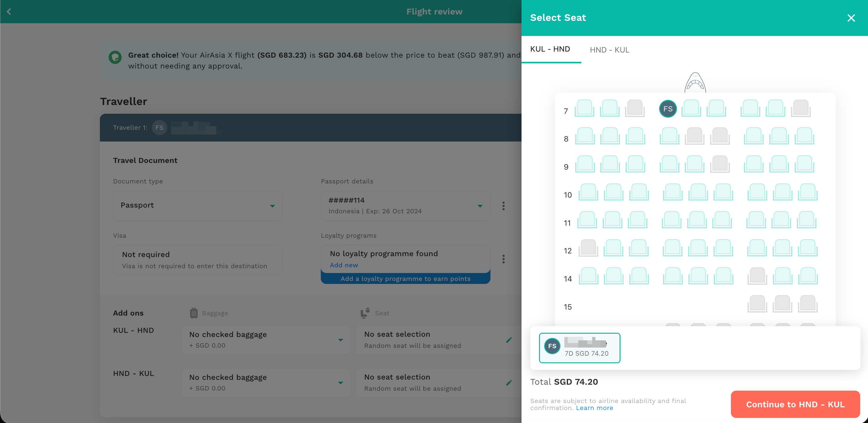
Task: Click the Add a loyalty programme banner
Action: [x=405, y=278]
